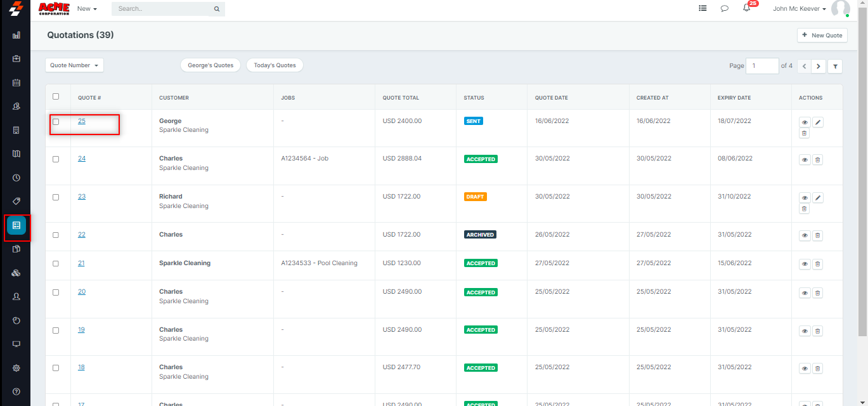The image size is (868, 406).
Task: Tick the checkbox for quote 25
Action: (x=56, y=122)
